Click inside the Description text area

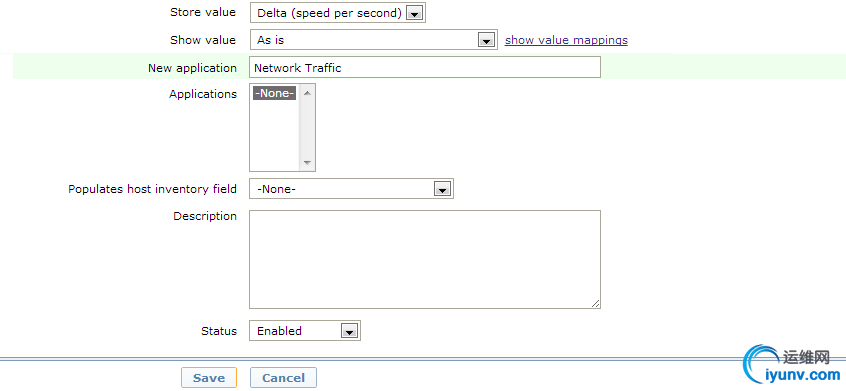[425, 259]
